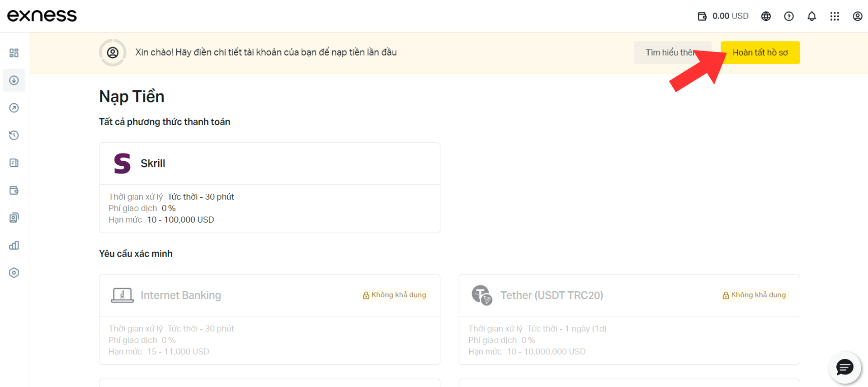Click Tether limit 10 - 10,000,000 USD
Screen dimensions: 868x387
[x=546, y=352]
